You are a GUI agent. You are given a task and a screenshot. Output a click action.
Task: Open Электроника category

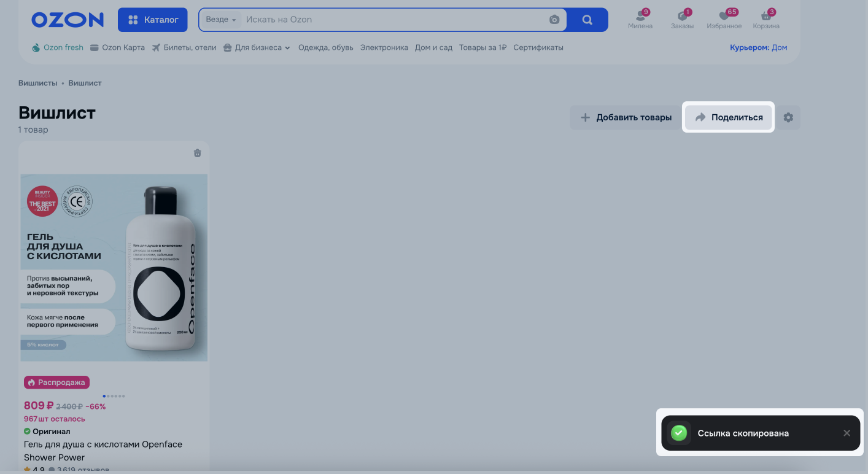click(384, 47)
